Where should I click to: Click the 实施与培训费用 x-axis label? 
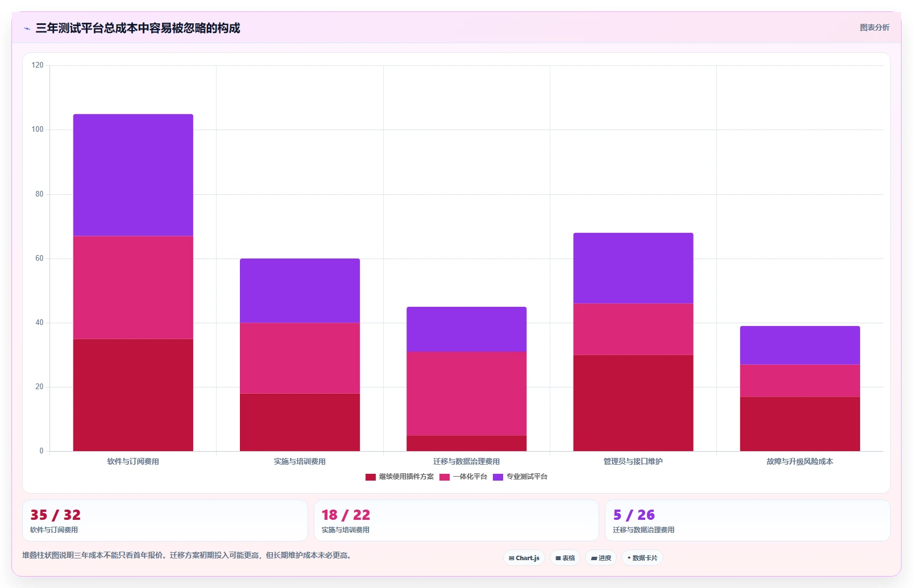pos(300,462)
